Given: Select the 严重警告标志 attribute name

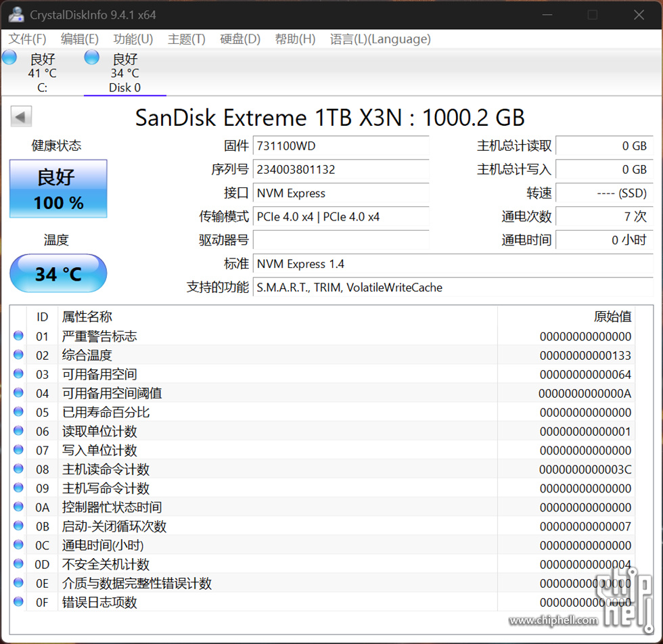Looking at the screenshot, I should point(99,336).
